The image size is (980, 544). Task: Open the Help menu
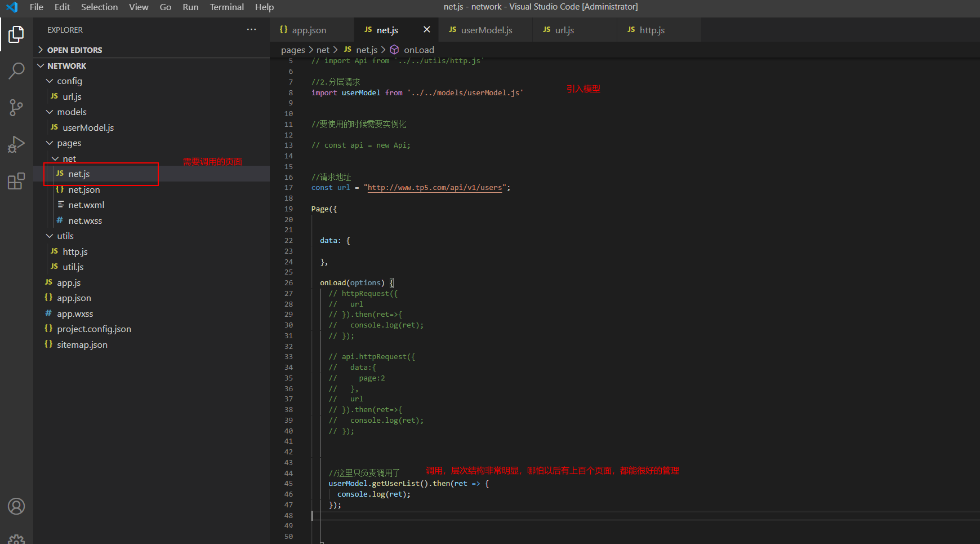tap(264, 7)
